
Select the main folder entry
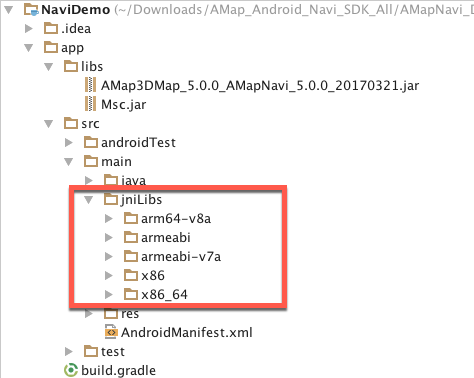point(108,161)
